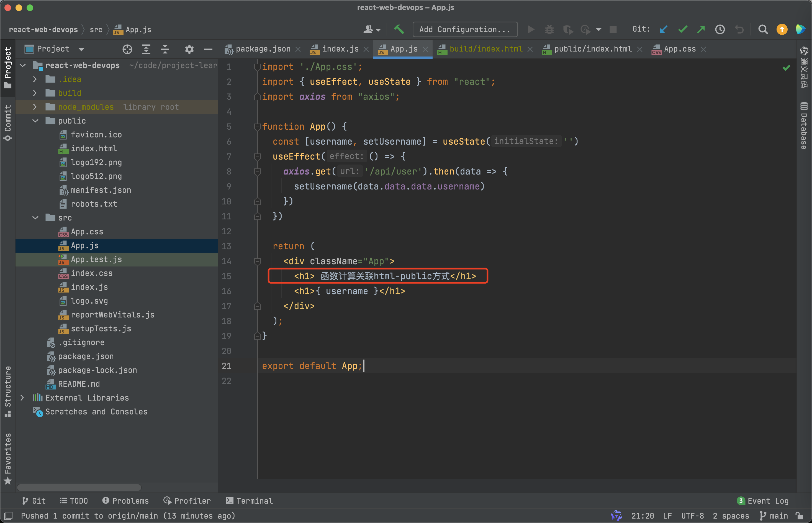This screenshot has height=523, width=812.
Task: Expand the .idea folder
Action: pos(35,79)
